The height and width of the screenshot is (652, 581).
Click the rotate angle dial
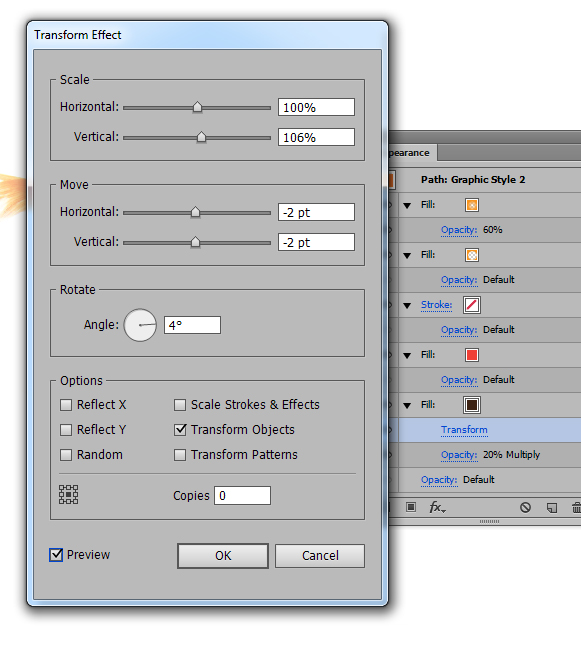click(x=140, y=325)
